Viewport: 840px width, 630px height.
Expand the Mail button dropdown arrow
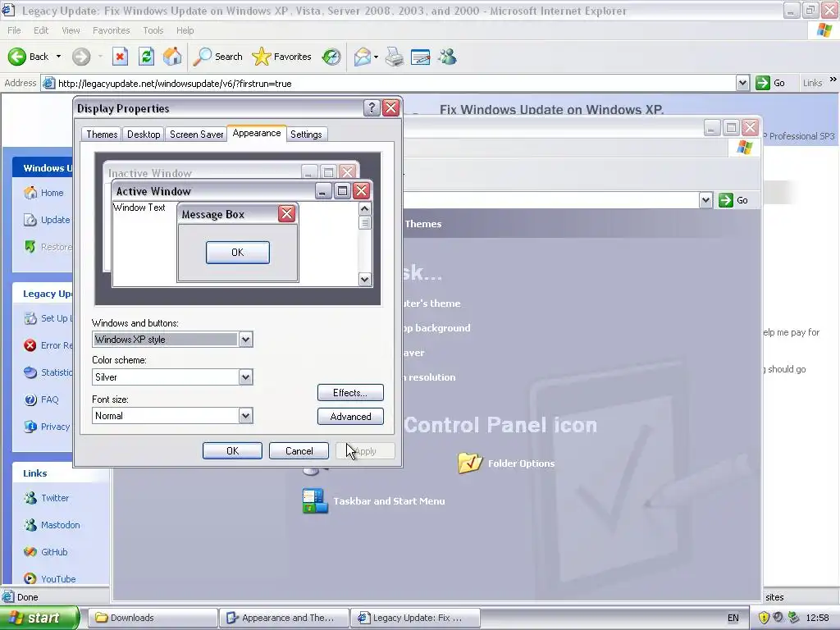(x=376, y=57)
